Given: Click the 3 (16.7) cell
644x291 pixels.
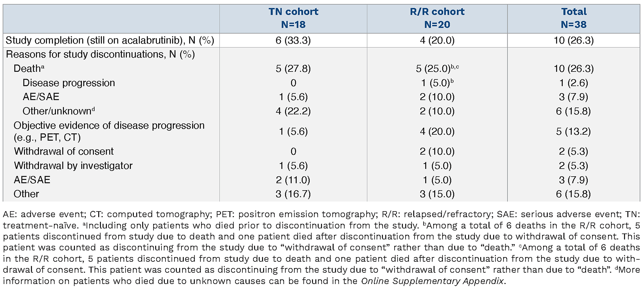Looking at the screenshot, I should pos(293,194).
